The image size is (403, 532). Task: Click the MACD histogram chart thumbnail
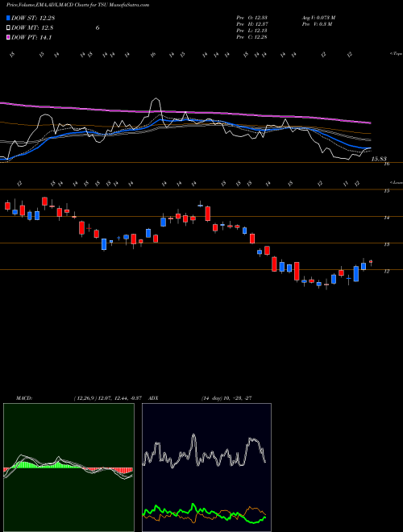69,468
